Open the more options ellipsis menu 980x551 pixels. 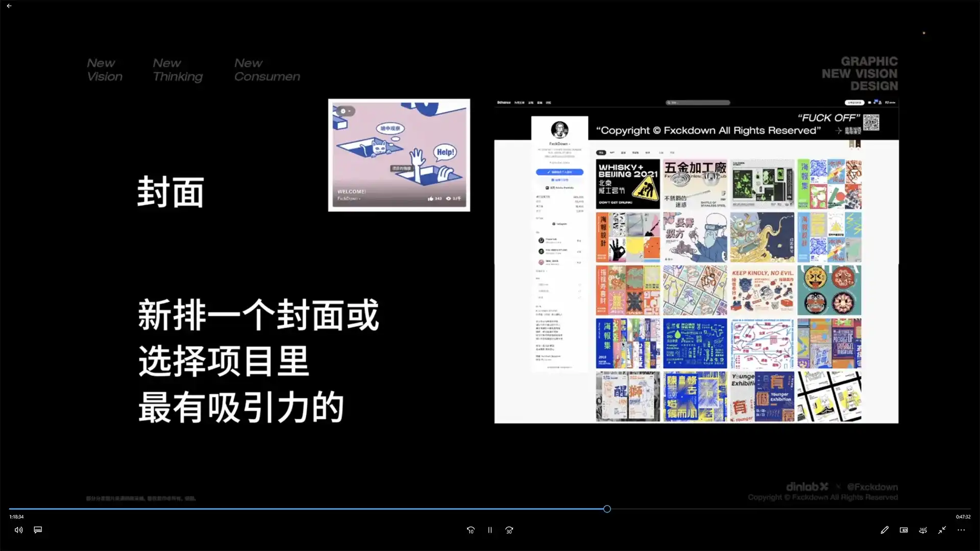pos(961,530)
